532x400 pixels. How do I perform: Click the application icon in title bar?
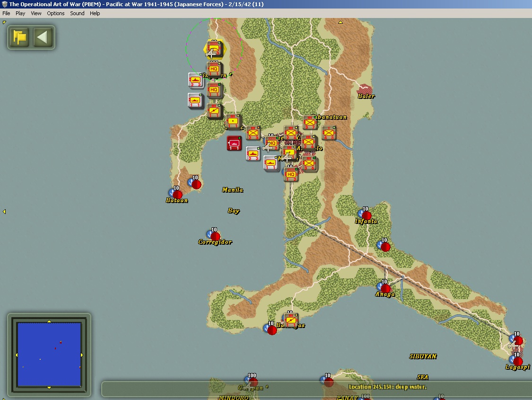pyautogui.click(x=4, y=4)
